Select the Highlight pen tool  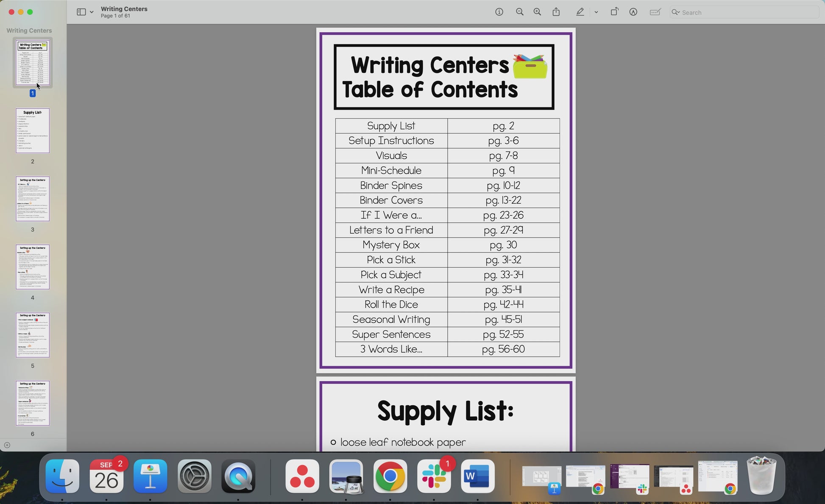[580, 12]
